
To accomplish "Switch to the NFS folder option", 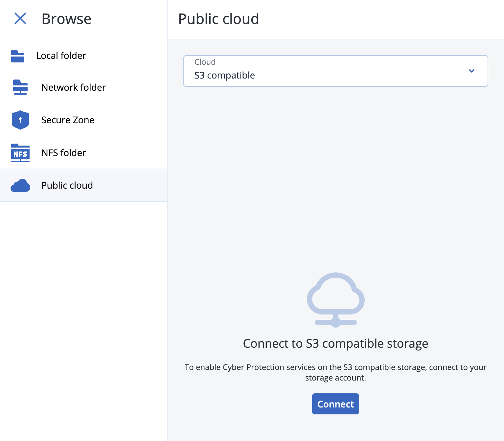I will pyautogui.click(x=63, y=152).
